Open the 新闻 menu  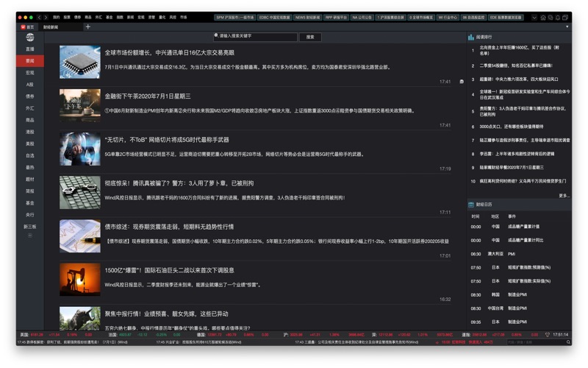131,17
